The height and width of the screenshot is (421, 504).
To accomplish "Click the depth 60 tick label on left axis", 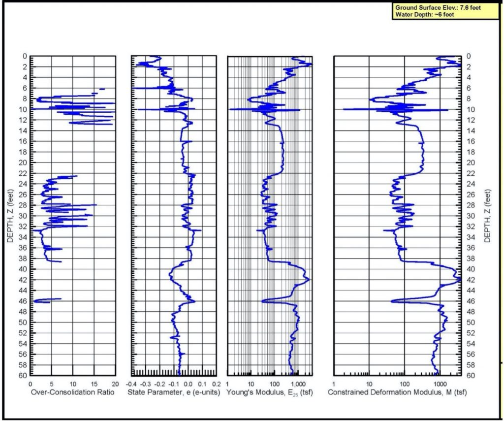I will 23,376.
